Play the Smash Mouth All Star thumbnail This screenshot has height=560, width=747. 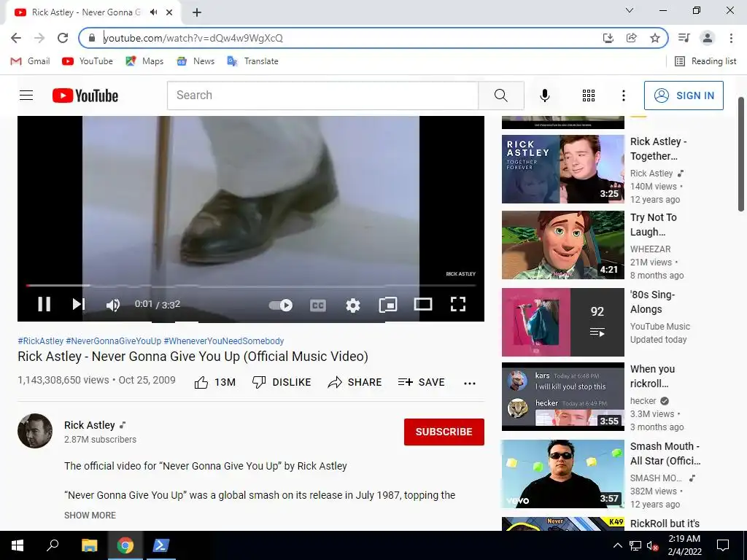[562, 474]
